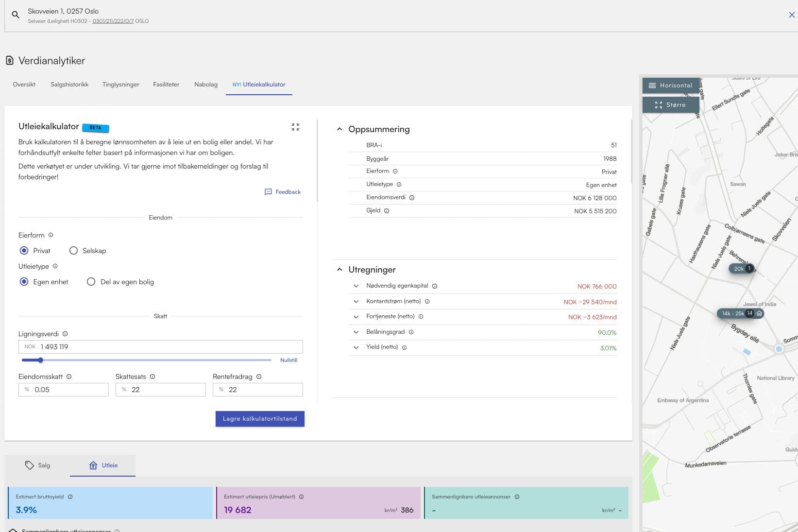This screenshot has width=798, height=532.
Task: Open the Feedback link
Action: [283, 192]
